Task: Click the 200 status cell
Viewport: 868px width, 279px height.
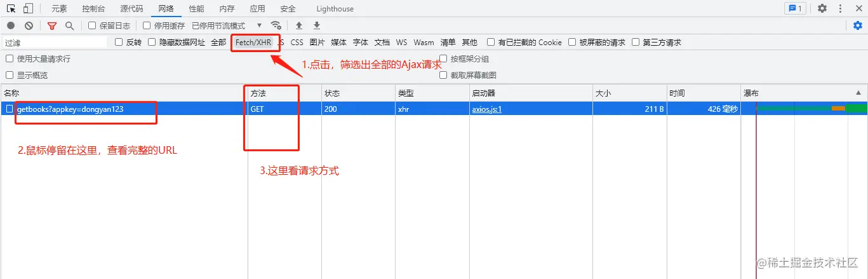Action: [358, 109]
